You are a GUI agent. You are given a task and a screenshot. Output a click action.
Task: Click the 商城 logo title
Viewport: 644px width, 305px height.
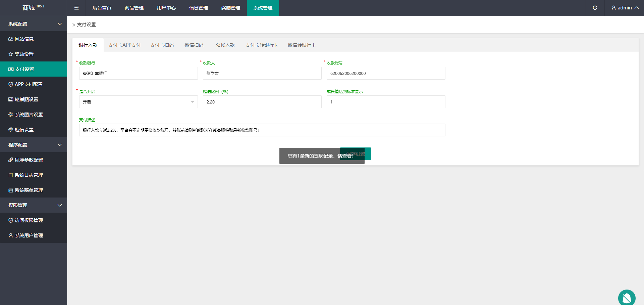[x=33, y=7]
